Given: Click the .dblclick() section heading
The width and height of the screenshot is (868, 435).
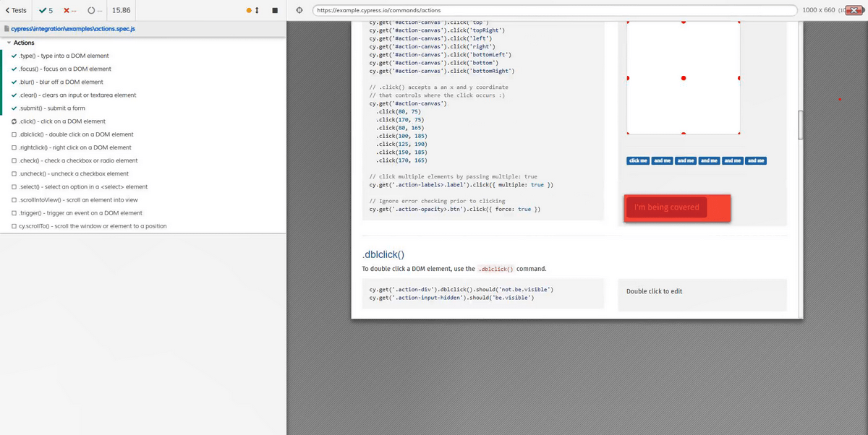Looking at the screenshot, I should click(x=383, y=254).
